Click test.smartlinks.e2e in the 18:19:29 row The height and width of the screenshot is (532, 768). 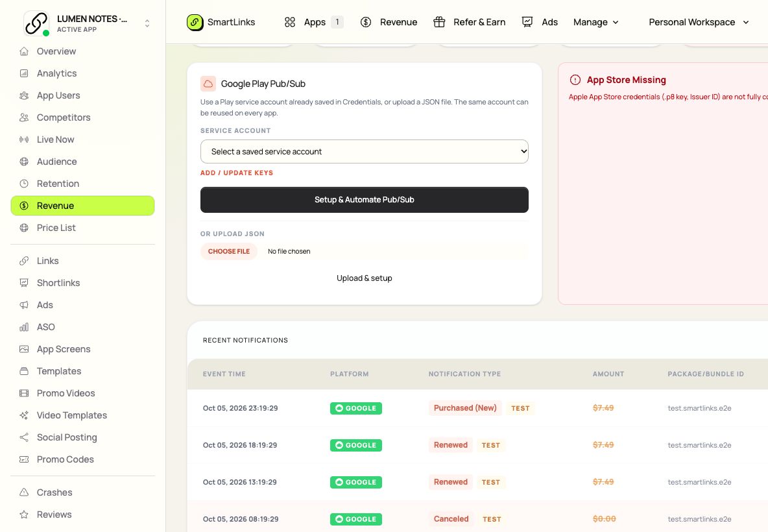click(x=699, y=445)
